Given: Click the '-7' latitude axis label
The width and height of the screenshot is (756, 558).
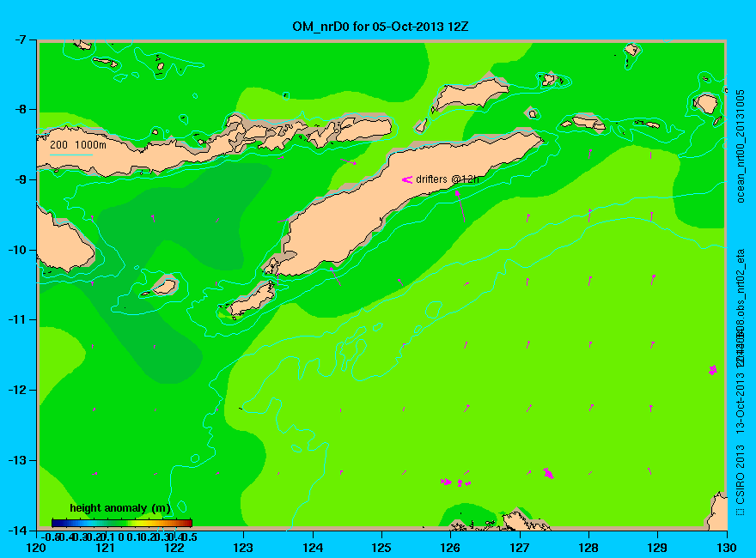Looking at the screenshot, I should click(x=19, y=39).
